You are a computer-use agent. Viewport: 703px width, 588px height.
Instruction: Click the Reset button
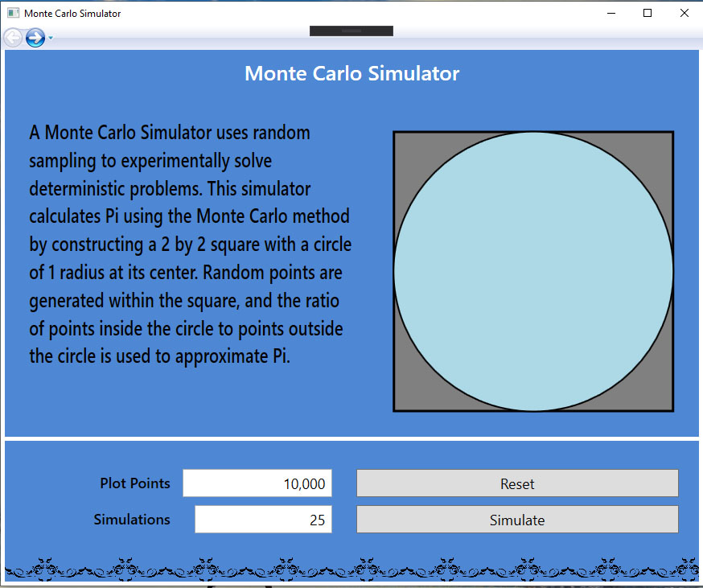coord(517,483)
